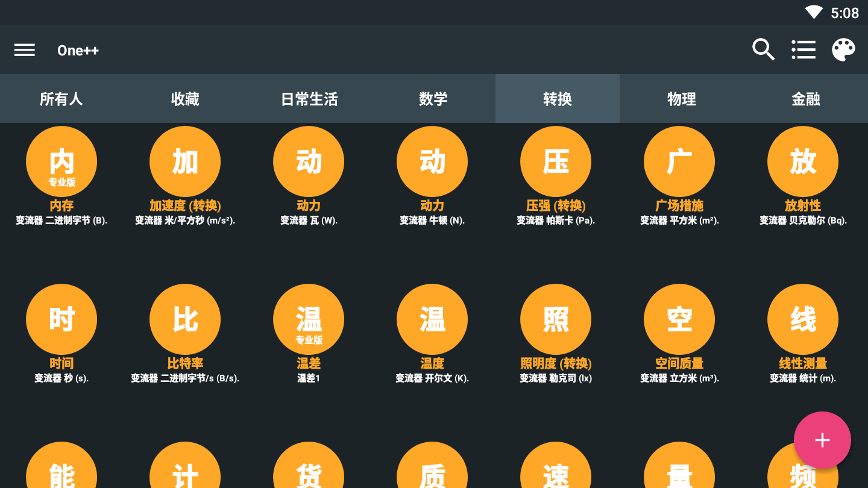Open the 线性测量 circle icon

click(803, 319)
